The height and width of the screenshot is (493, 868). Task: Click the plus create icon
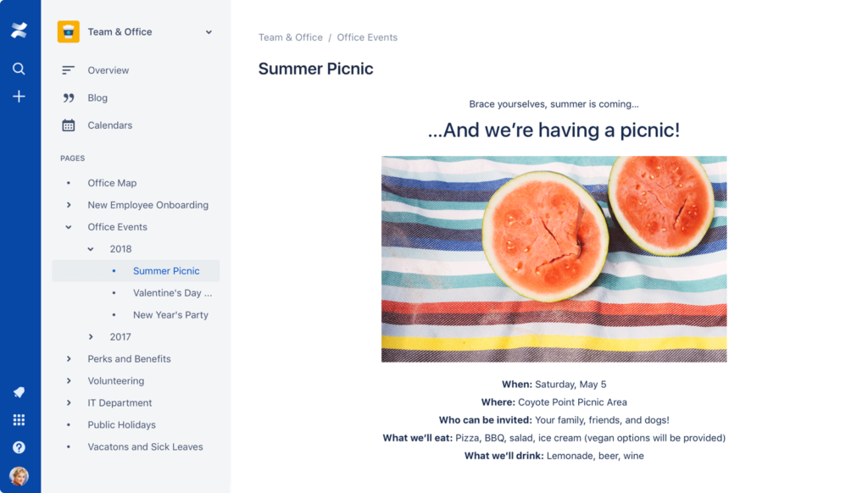coord(19,97)
